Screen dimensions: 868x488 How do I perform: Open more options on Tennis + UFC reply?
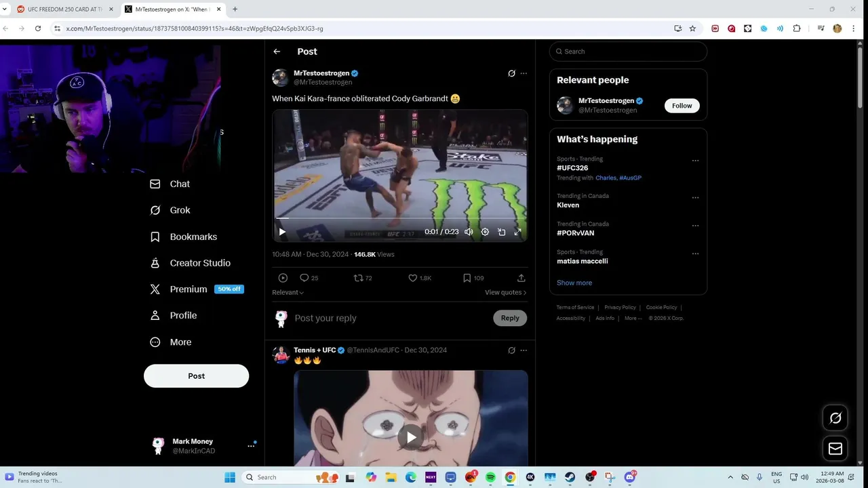[524, 350]
